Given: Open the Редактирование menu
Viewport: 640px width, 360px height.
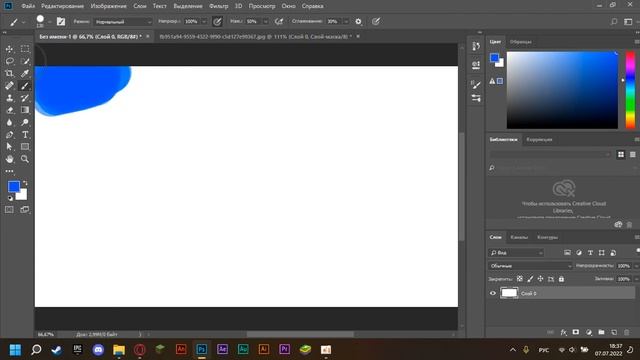Looking at the screenshot, I should click(x=62, y=6).
